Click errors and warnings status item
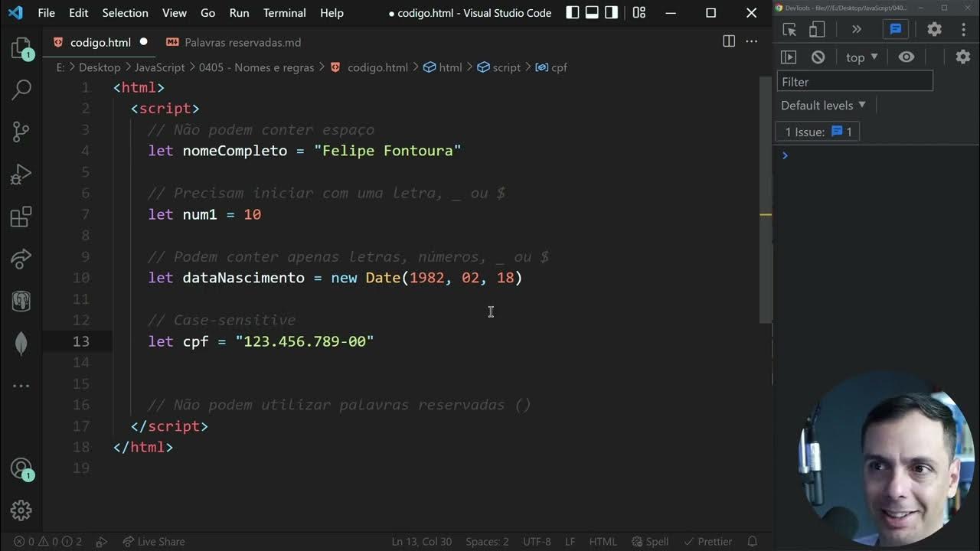Image resolution: width=980 pixels, height=551 pixels. [47, 541]
